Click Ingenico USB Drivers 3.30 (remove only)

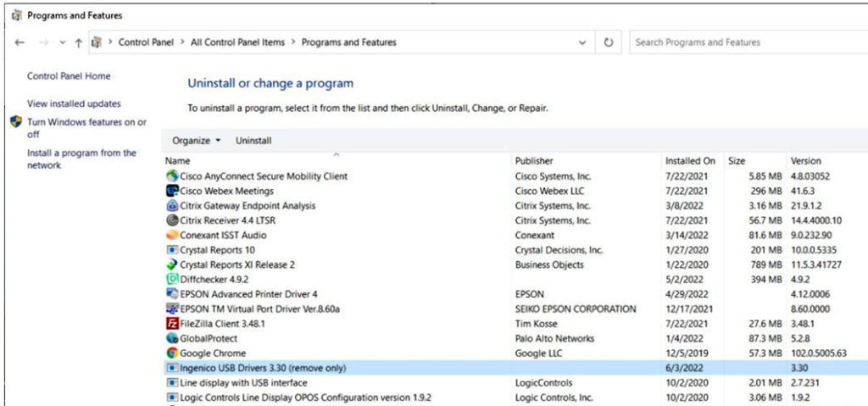click(264, 368)
